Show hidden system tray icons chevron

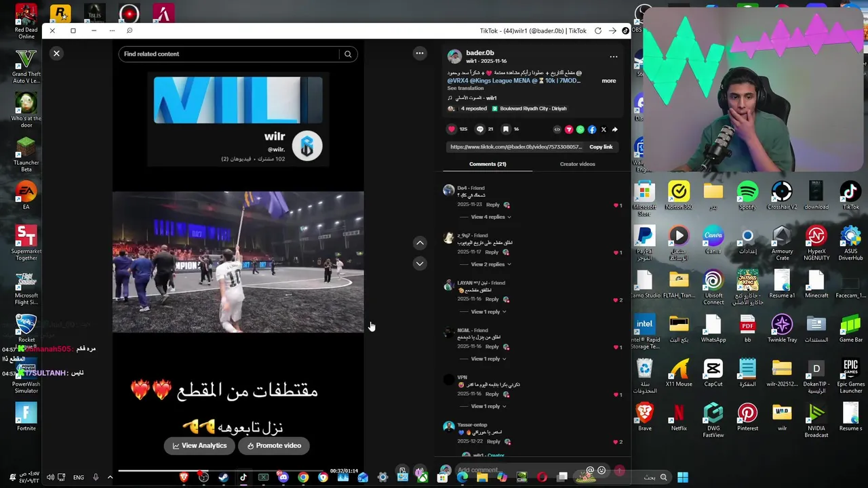point(110,477)
